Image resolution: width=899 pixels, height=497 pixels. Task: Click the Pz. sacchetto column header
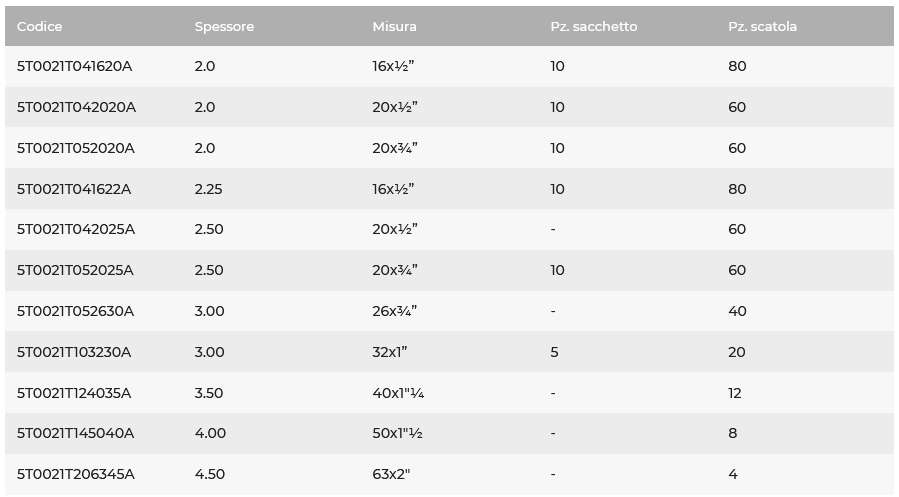(593, 26)
